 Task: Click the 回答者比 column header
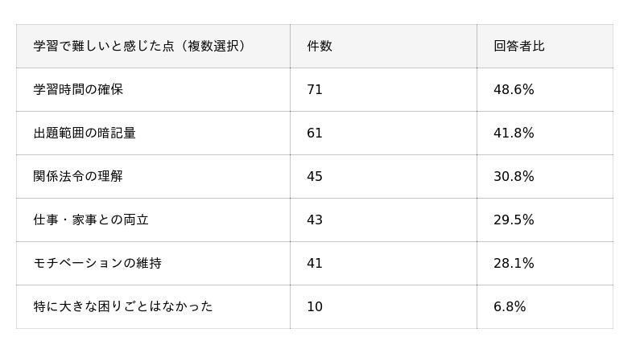pyautogui.click(x=545, y=46)
